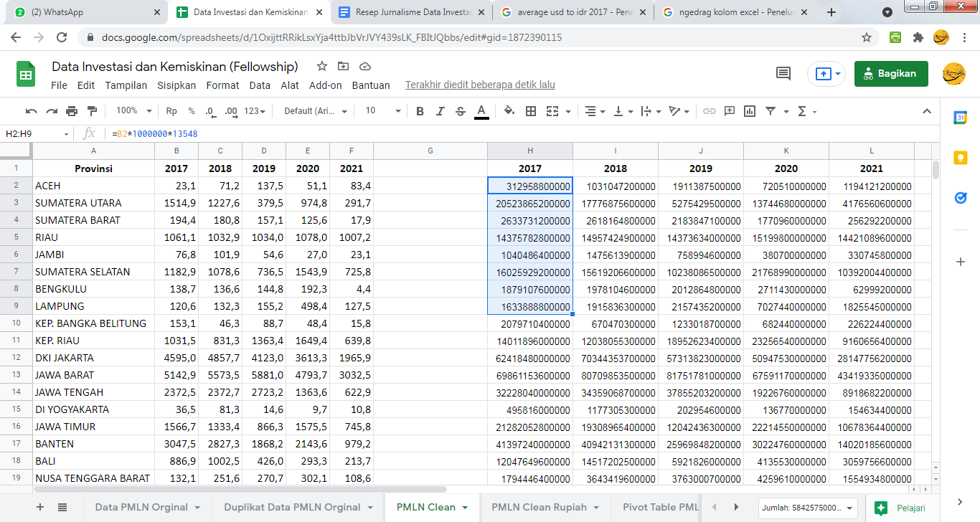This screenshot has height=522, width=980.
Task: Click the green Bagikan button
Action: pyautogui.click(x=890, y=73)
